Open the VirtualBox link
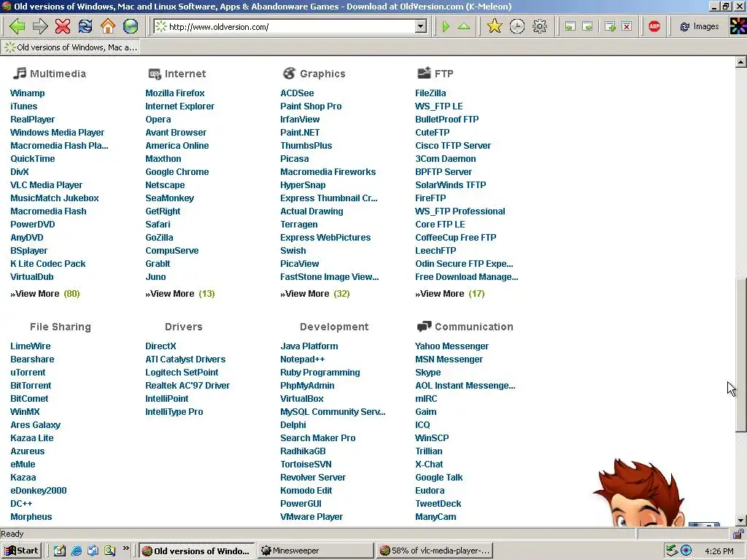The width and height of the screenshot is (747, 560). (x=302, y=399)
